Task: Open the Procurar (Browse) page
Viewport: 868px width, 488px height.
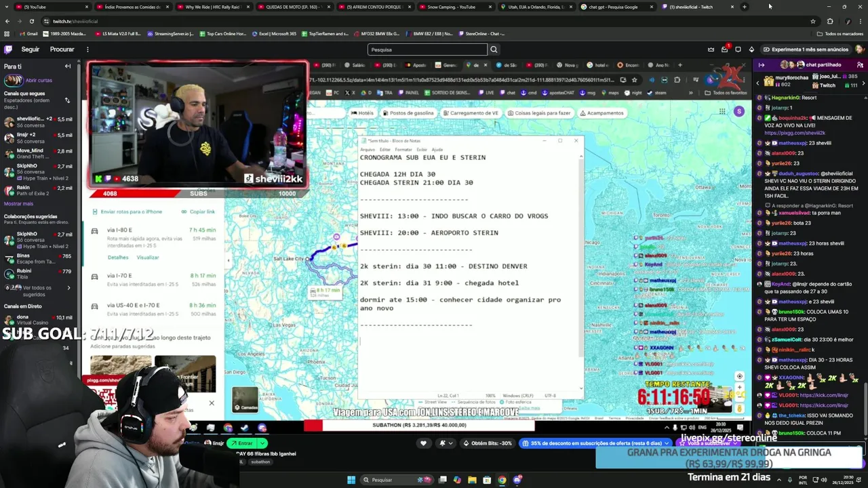Action: point(62,49)
